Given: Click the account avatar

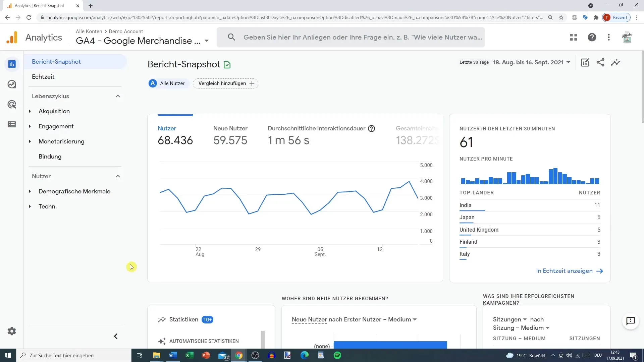Looking at the screenshot, I should (x=627, y=37).
